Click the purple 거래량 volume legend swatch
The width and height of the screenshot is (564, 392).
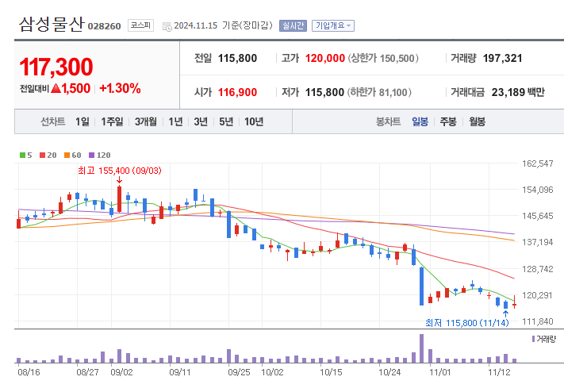coord(533,339)
